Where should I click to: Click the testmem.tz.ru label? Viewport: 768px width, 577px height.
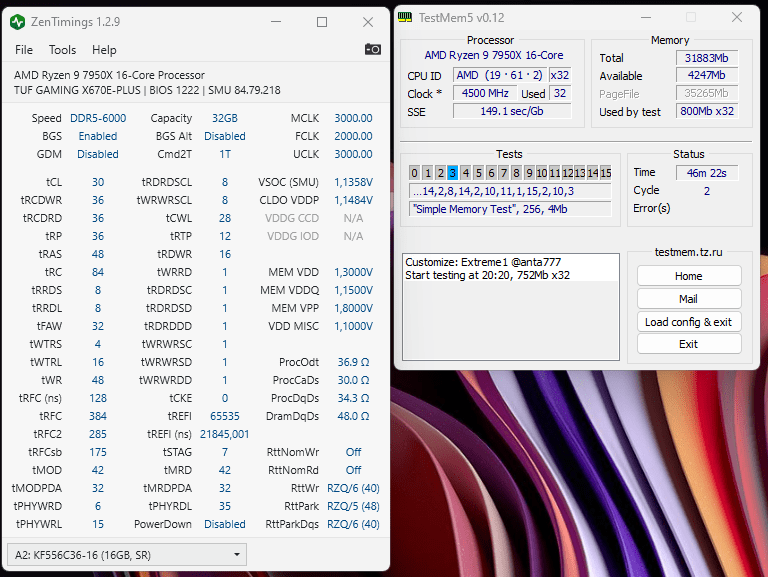pos(689,252)
